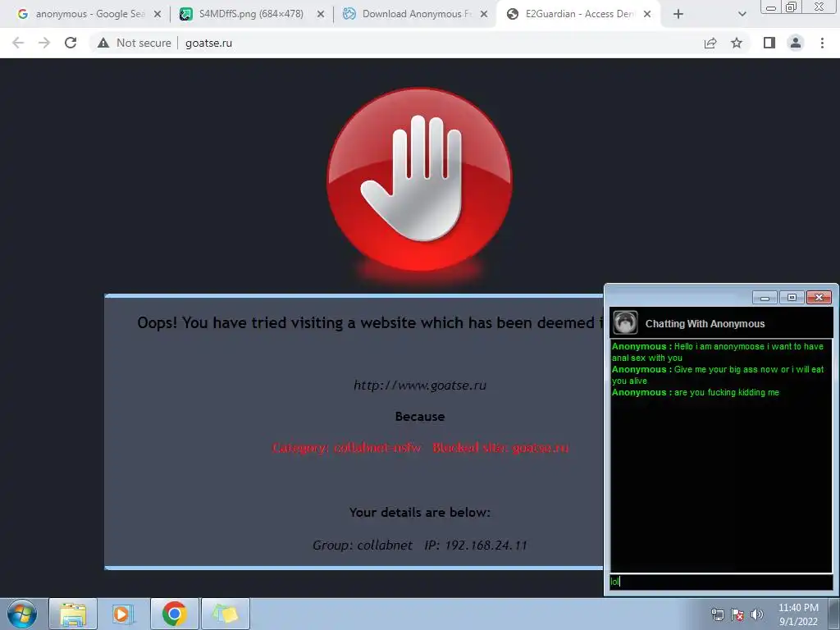Viewport: 840px width, 630px height.
Task: Open a new browser tab
Action: [x=678, y=15]
